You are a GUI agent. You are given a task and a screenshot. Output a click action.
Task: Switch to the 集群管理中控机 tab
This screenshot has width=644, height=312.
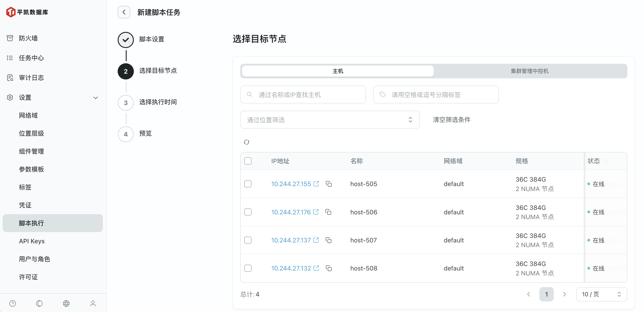coord(529,71)
